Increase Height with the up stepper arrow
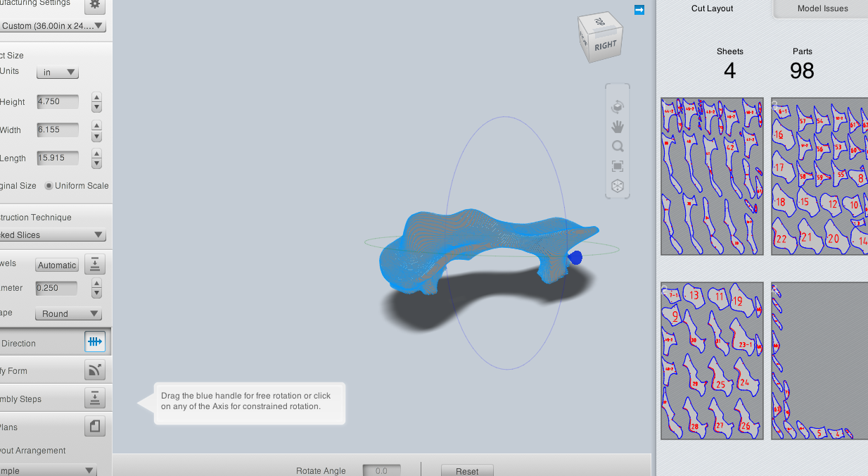Viewport: 868px width, 476px height. pyautogui.click(x=97, y=97)
